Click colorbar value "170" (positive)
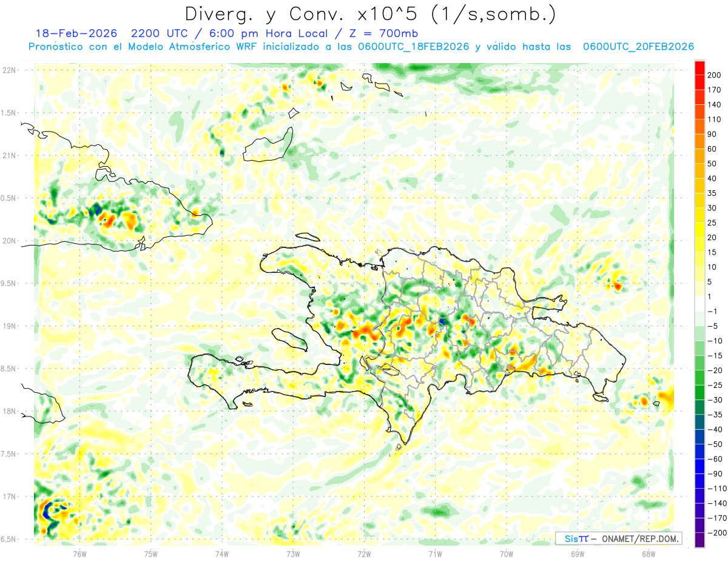Viewport: 728px width, 562px height. (x=715, y=90)
